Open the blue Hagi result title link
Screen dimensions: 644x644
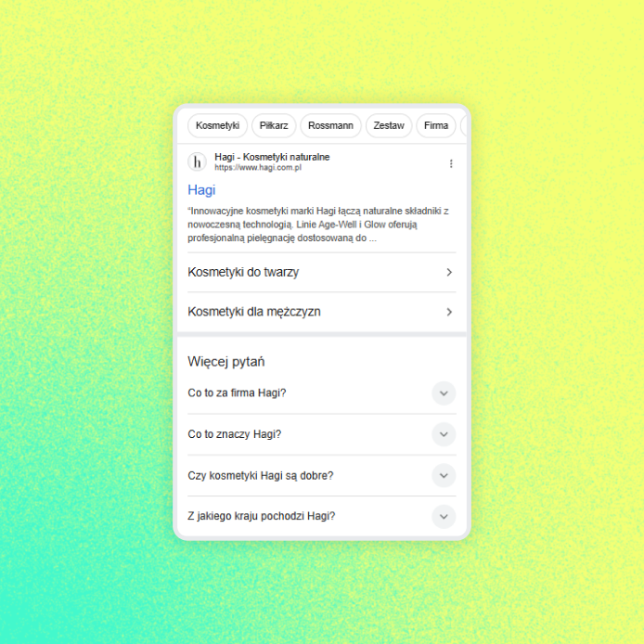pos(201,190)
